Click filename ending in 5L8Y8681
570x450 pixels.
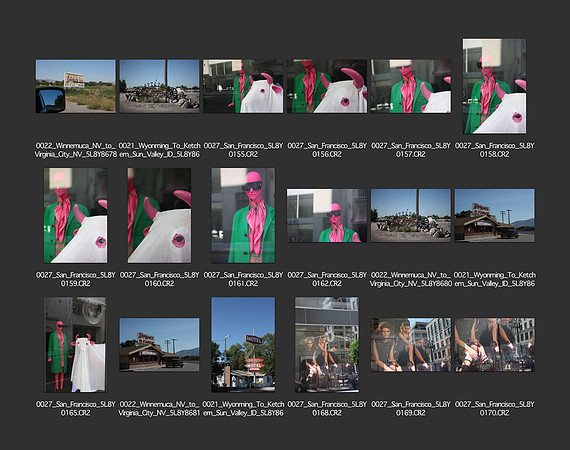(159, 408)
